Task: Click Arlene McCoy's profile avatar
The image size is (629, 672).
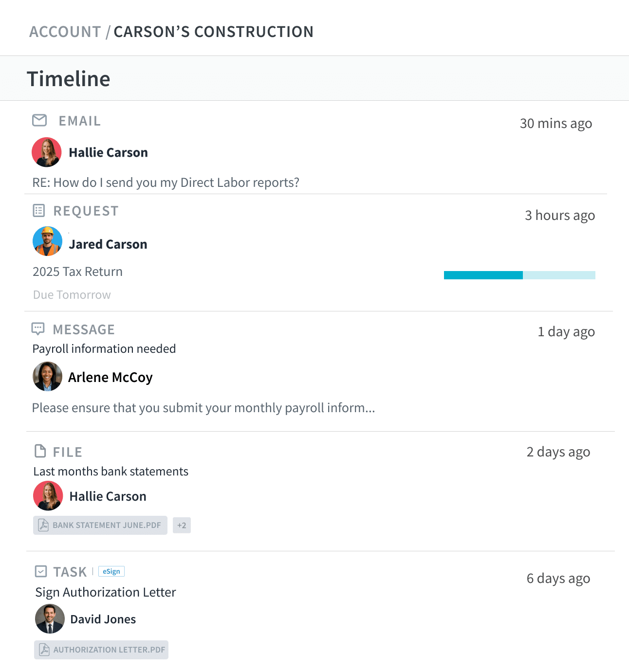Action: [x=47, y=377]
